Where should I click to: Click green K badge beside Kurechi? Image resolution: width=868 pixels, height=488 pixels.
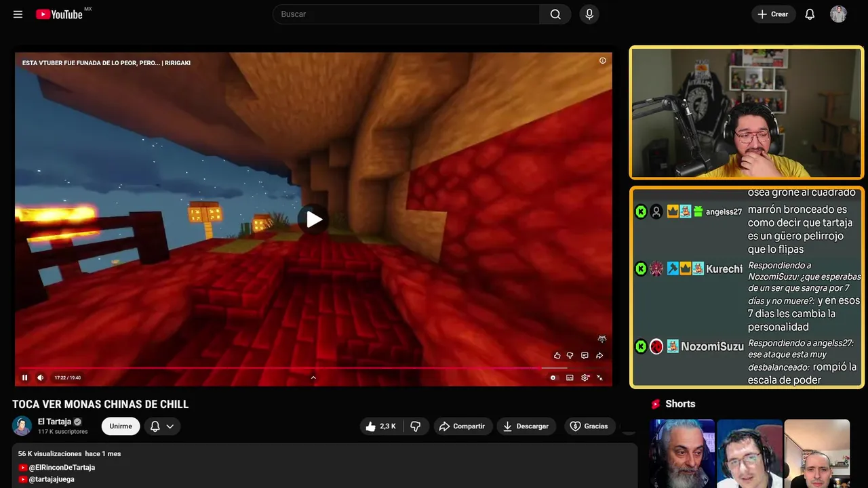pos(641,269)
